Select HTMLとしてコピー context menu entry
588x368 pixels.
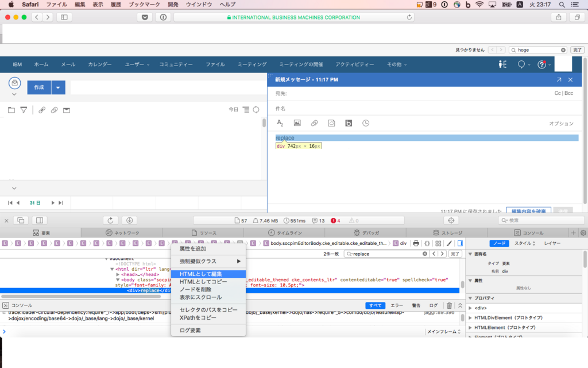208,282
